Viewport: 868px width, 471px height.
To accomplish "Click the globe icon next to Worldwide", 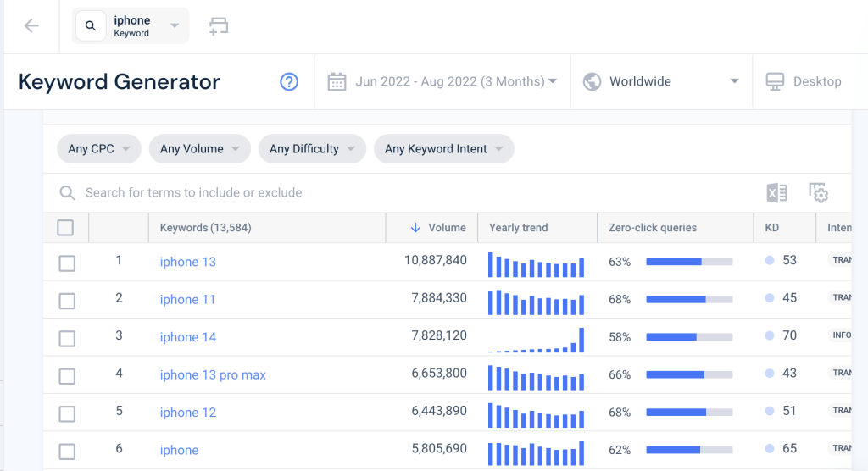I will click(x=592, y=82).
